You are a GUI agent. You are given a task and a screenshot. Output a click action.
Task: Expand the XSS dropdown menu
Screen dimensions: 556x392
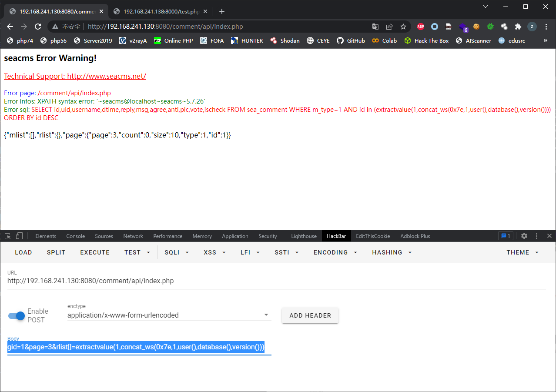pos(215,252)
